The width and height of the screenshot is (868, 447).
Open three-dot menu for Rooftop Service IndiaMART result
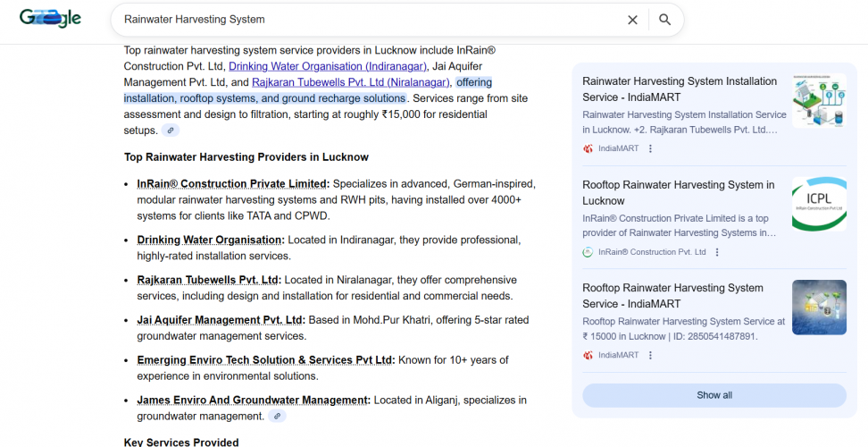tap(650, 355)
